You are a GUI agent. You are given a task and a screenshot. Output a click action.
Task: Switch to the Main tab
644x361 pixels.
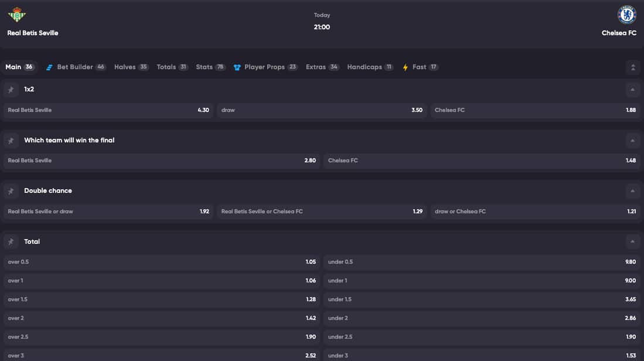point(19,67)
